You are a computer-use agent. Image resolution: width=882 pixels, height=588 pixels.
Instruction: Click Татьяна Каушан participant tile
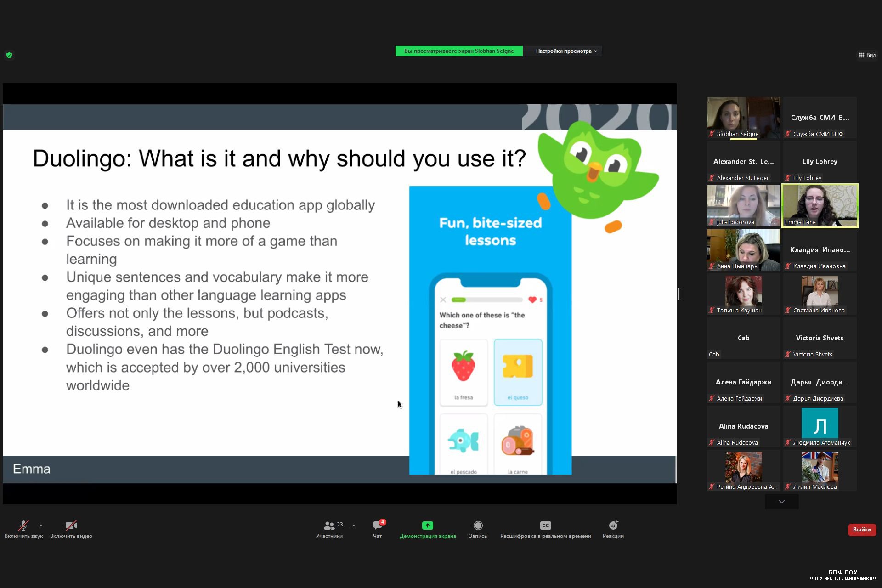point(743,294)
